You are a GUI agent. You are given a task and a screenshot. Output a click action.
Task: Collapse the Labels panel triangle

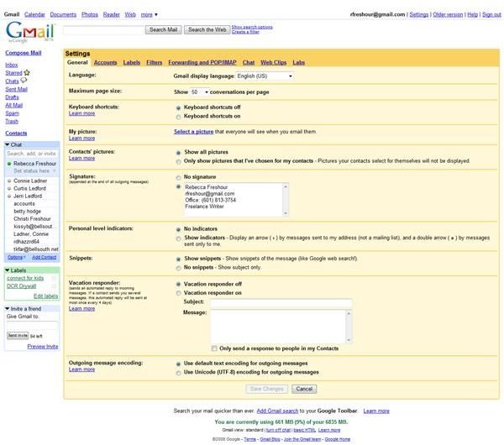point(8,270)
